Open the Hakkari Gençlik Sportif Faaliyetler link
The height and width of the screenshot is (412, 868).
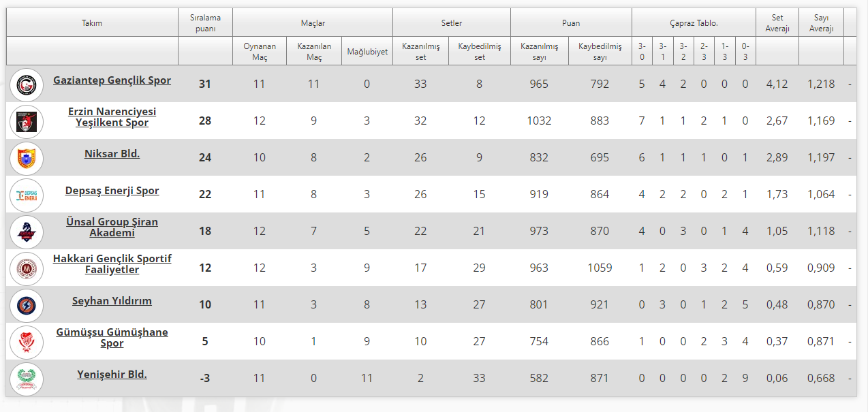pyautogui.click(x=112, y=264)
